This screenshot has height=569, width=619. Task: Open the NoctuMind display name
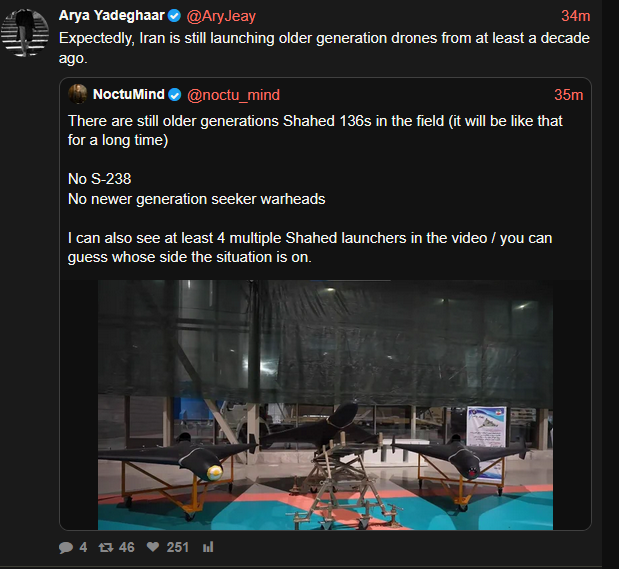point(128,94)
